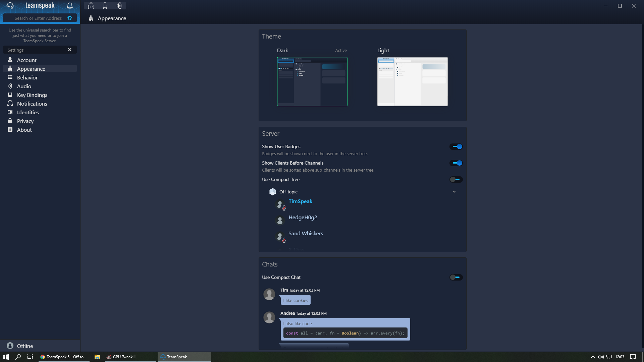This screenshot has height=362, width=644.
Task: Enable the Use Compact Tree switch
Action: 456,179
